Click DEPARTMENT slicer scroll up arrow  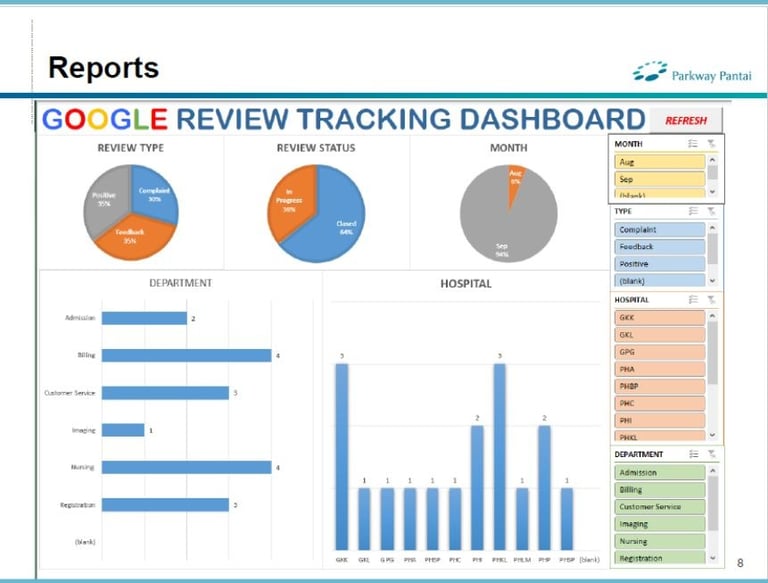[x=713, y=470]
